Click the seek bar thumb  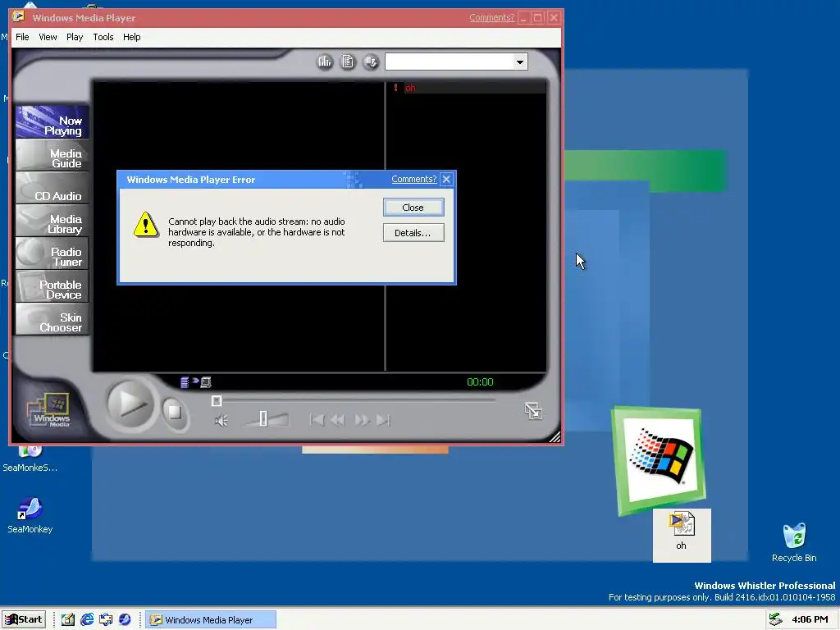click(217, 400)
